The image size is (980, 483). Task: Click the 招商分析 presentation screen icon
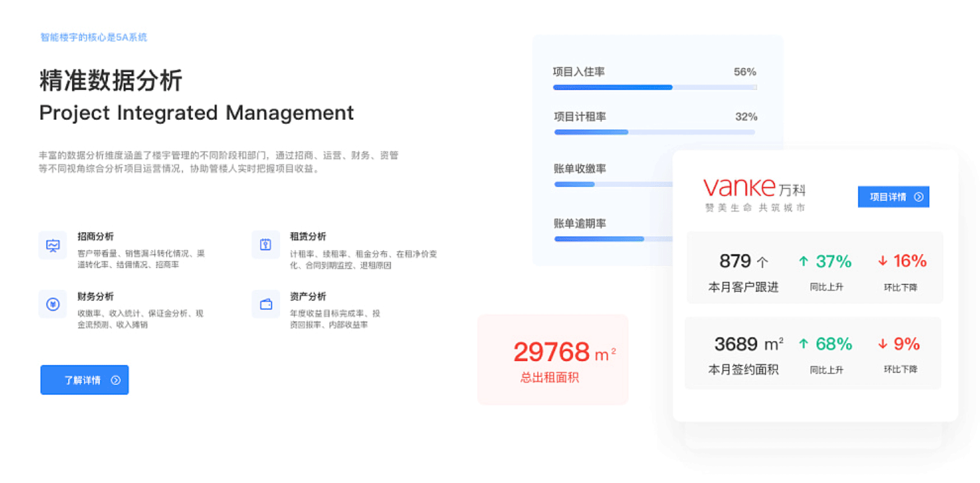tap(53, 245)
